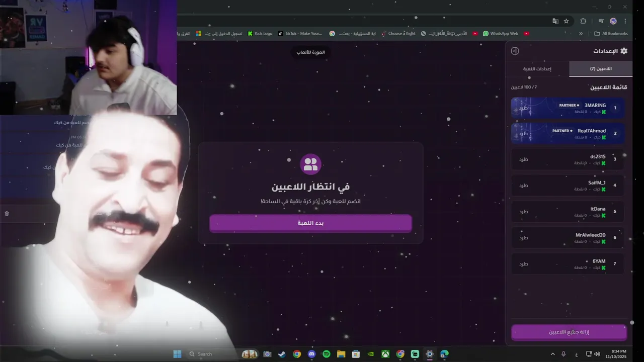Image resolution: width=644 pixels, height=362 pixels.
Task: Click the translate page icon in address bar
Action: (x=555, y=21)
